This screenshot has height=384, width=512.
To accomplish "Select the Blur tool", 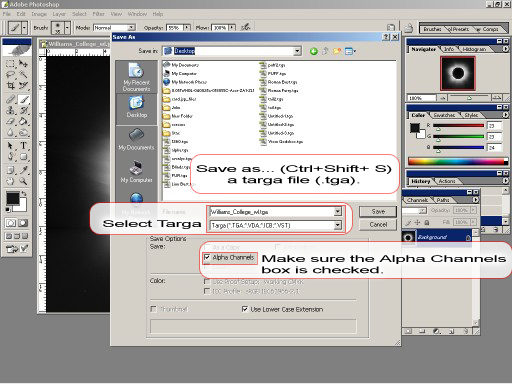I will coord(10,133).
